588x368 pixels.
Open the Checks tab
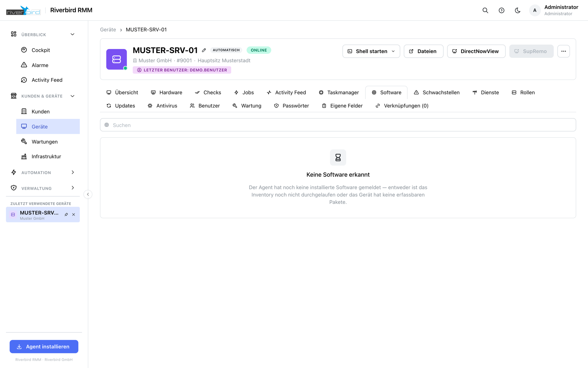(208, 92)
